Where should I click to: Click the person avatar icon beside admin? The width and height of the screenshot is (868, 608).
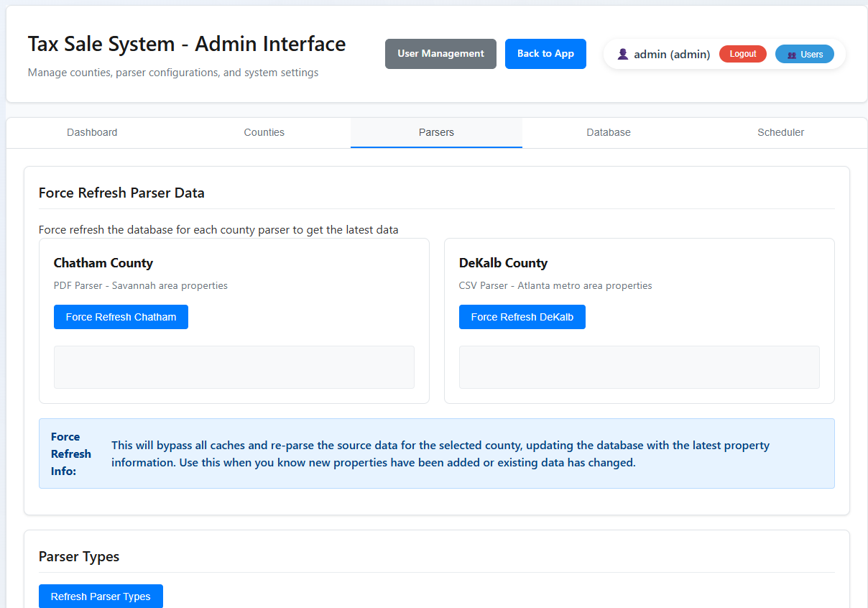click(622, 53)
